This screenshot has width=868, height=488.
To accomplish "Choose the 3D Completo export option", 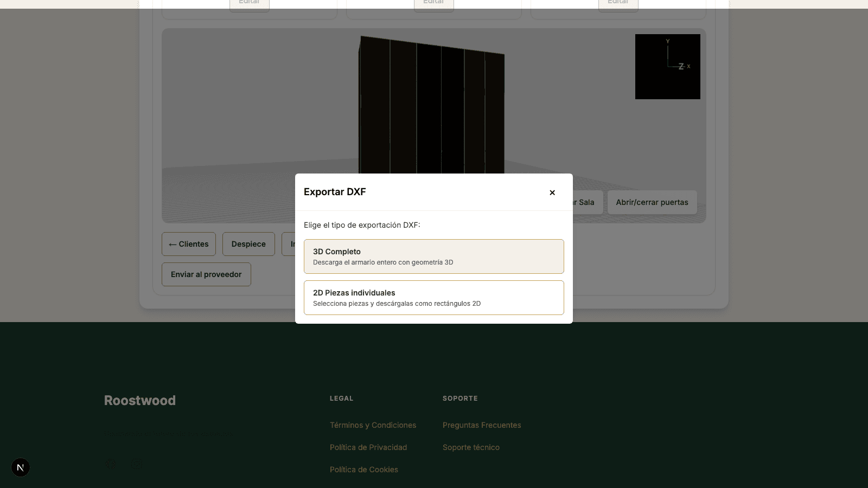I will 434,256.
